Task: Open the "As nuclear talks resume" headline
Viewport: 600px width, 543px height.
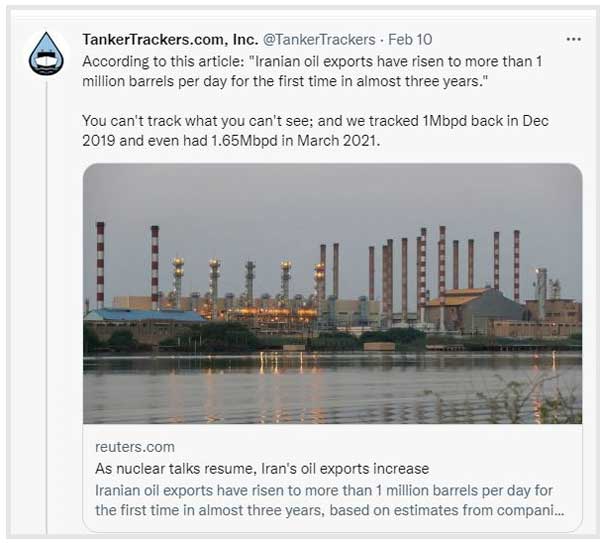Action: 261,468
